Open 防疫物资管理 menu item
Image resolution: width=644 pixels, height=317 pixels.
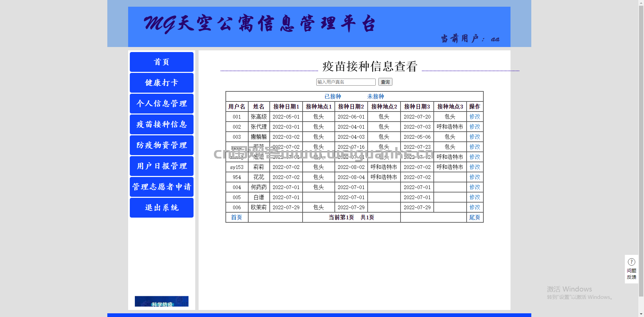coord(162,145)
